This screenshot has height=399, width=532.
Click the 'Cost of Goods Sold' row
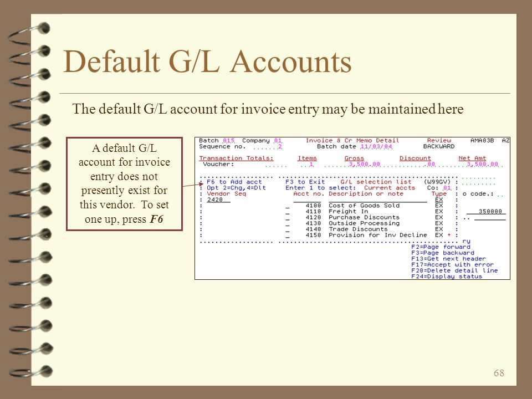[365, 206]
